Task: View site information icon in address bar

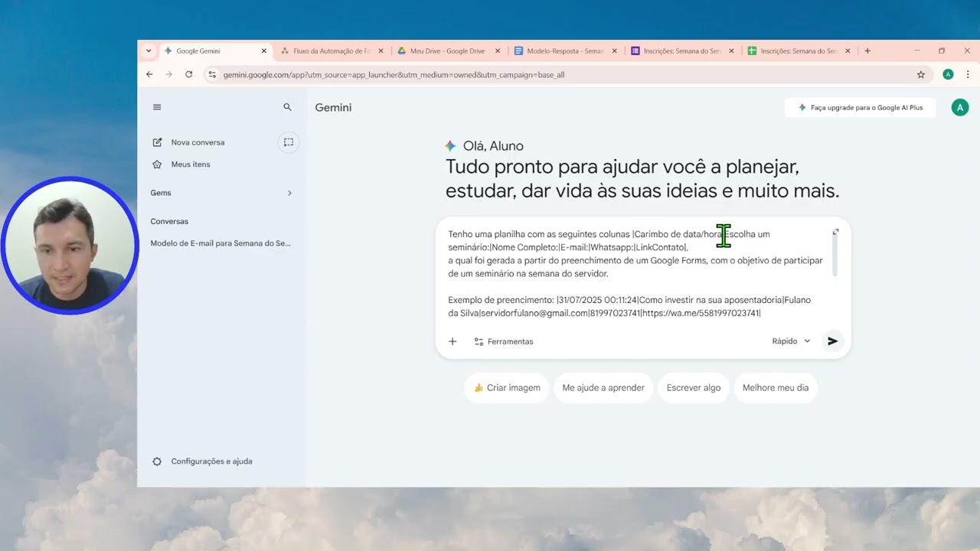Action: [x=212, y=75]
